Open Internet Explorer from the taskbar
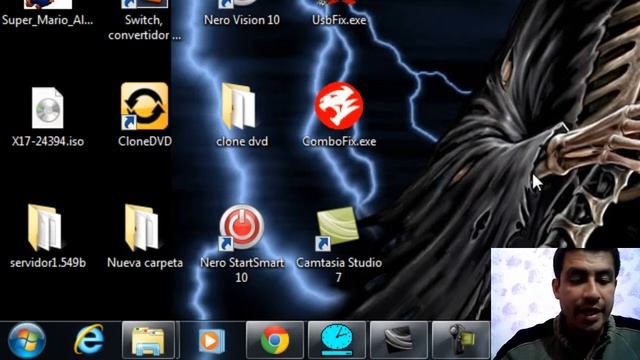 89,340
